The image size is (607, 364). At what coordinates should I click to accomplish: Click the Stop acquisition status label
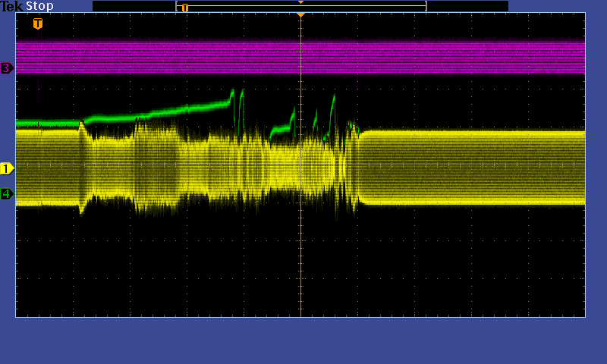39,6
